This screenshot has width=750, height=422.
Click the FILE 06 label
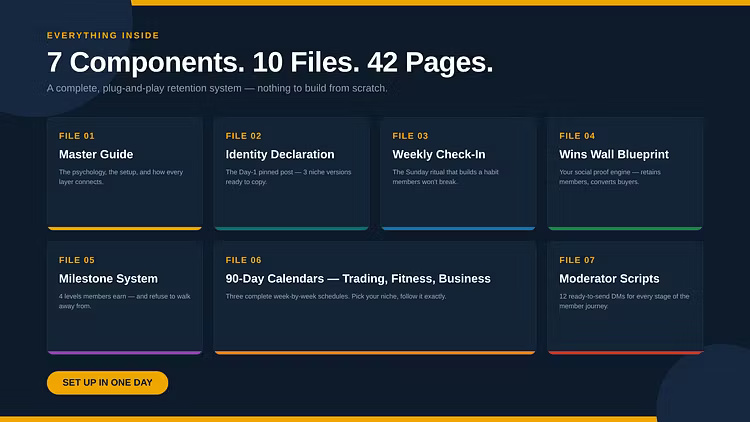[243, 260]
